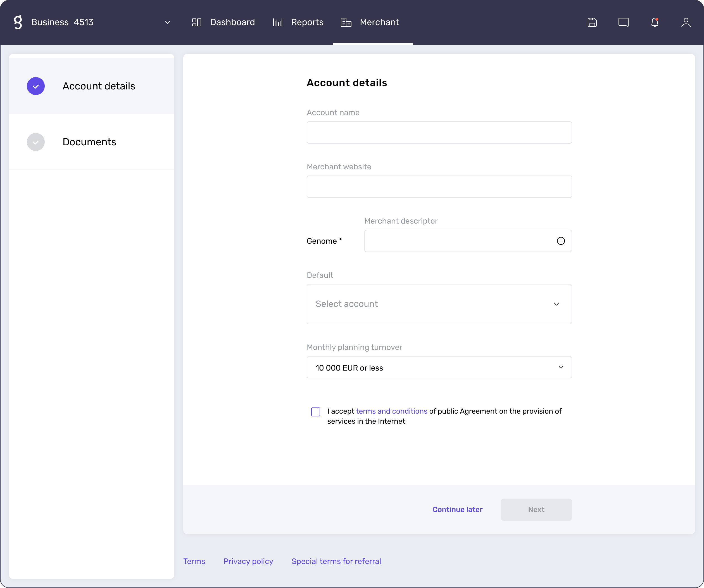Click the Reports bar chart icon
The width and height of the screenshot is (704, 588).
(278, 22)
